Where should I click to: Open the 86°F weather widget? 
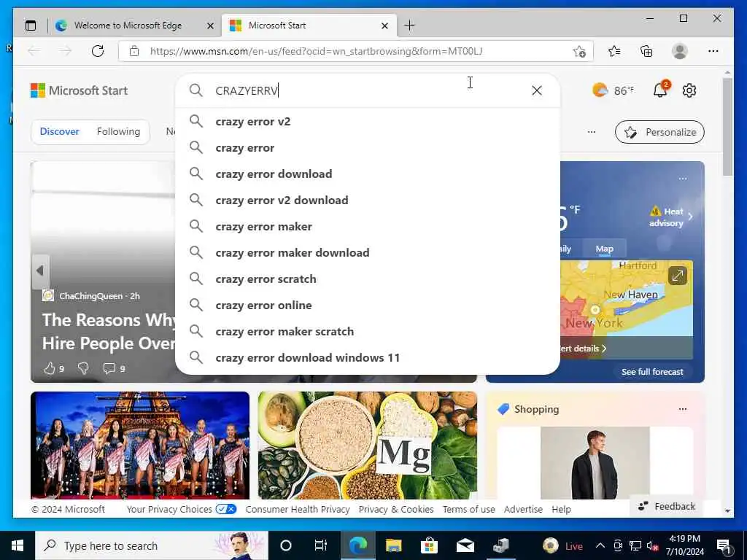pyautogui.click(x=613, y=90)
